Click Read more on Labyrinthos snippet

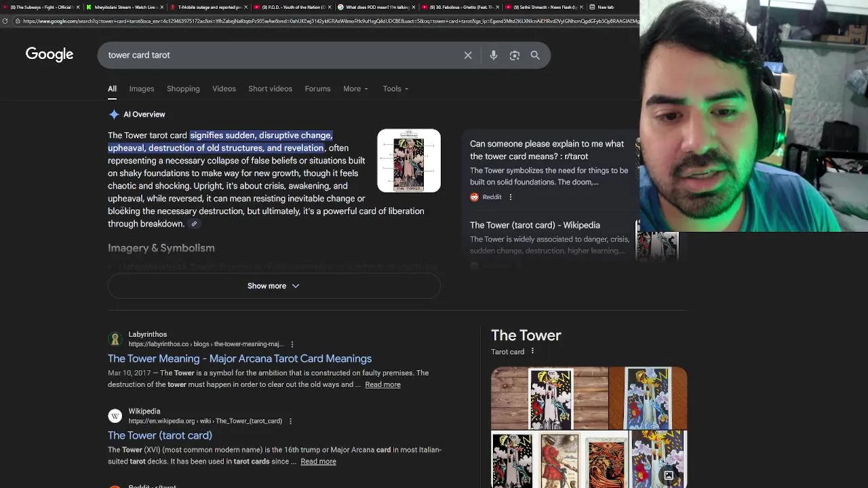[x=382, y=384]
